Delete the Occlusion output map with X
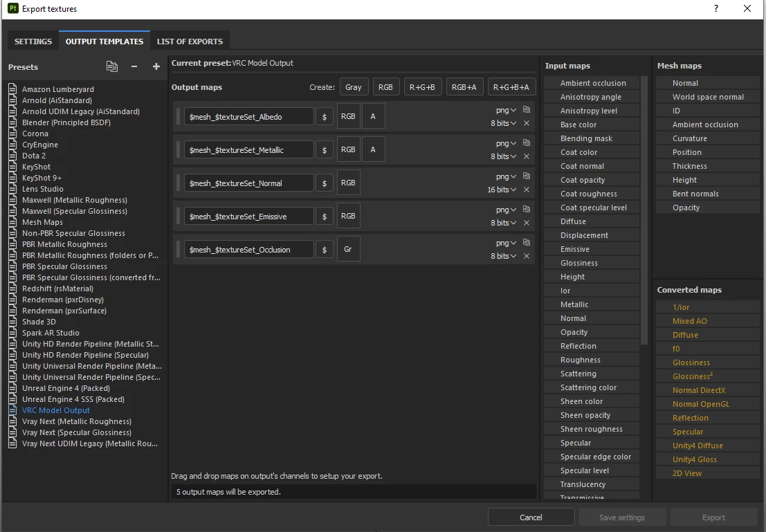The image size is (766, 532). 527,256
